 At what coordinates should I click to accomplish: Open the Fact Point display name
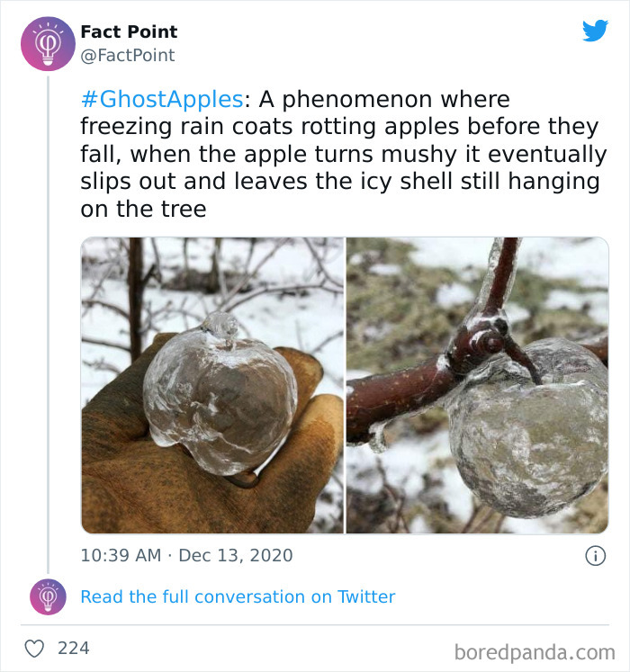coord(129,31)
